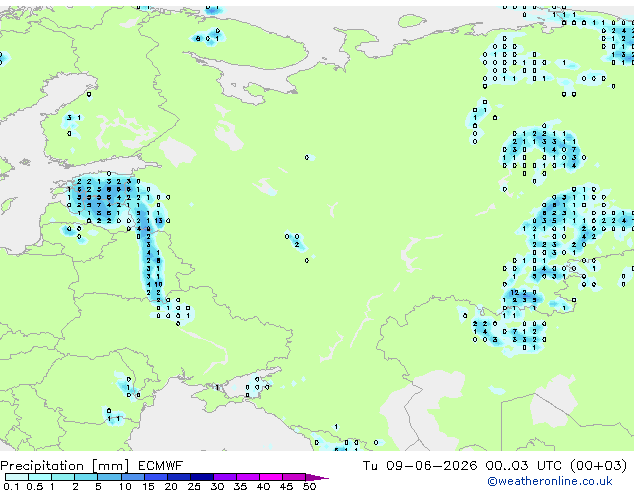Click the '(00+03)' forecast offset text
Image resolution: width=634 pixels, height=490 pixels.
(599, 466)
